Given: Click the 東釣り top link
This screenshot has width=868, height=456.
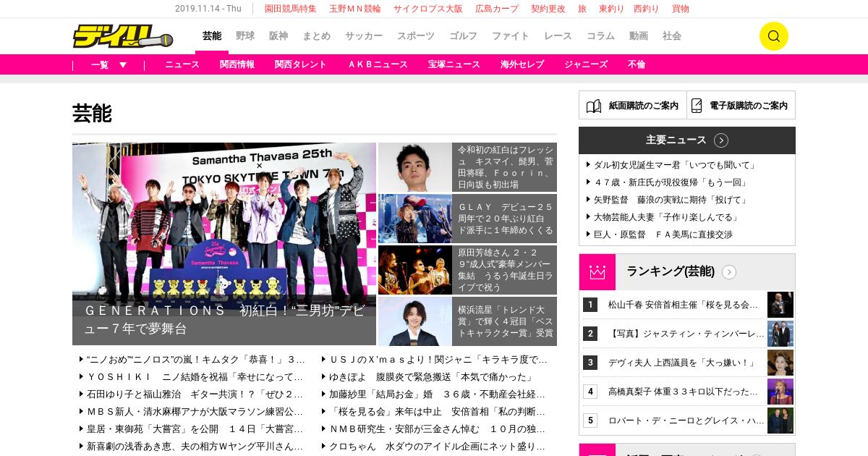Looking at the screenshot, I should tap(612, 9).
